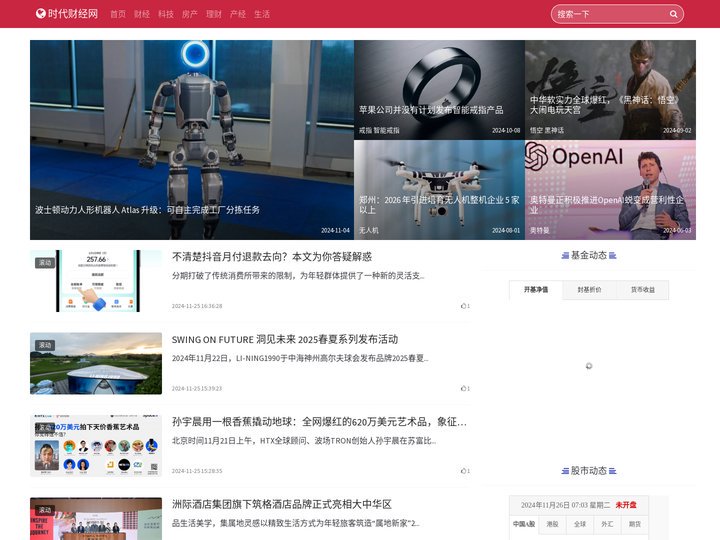Click the search magnifier icon
The width and height of the screenshot is (720, 540).
pos(673,14)
